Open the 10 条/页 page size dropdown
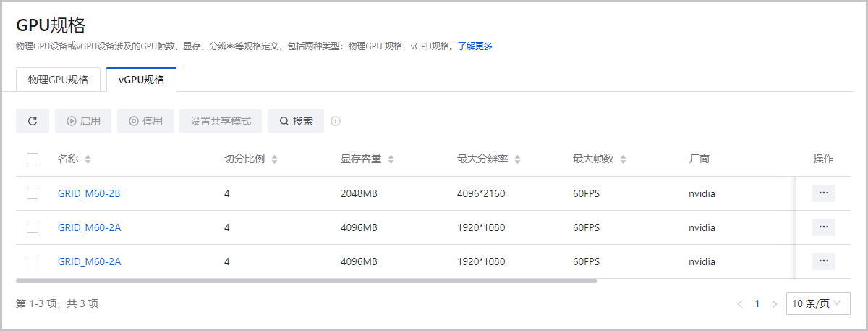868x331 pixels. tap(818, 303)
